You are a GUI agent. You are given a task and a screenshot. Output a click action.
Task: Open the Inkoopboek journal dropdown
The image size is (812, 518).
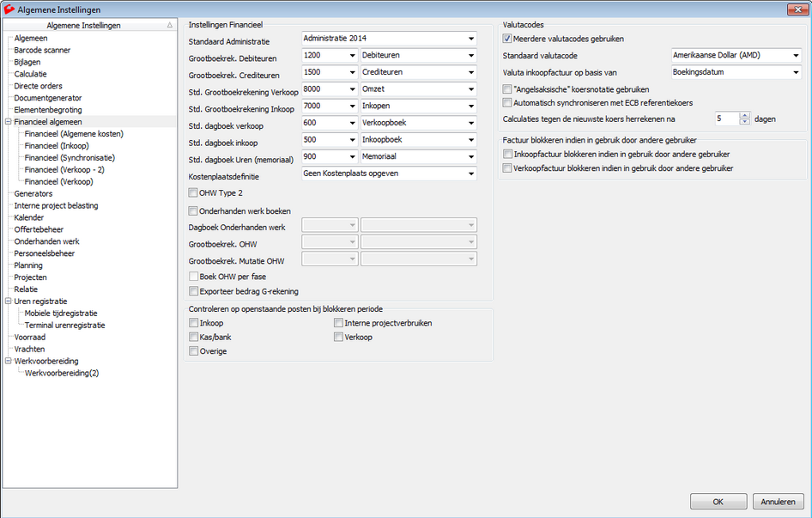(x=471, y=139)
